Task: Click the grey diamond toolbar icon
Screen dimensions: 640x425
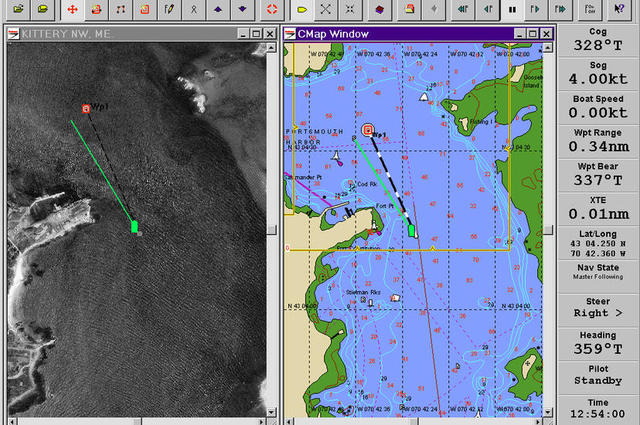Action: (434, 9)
